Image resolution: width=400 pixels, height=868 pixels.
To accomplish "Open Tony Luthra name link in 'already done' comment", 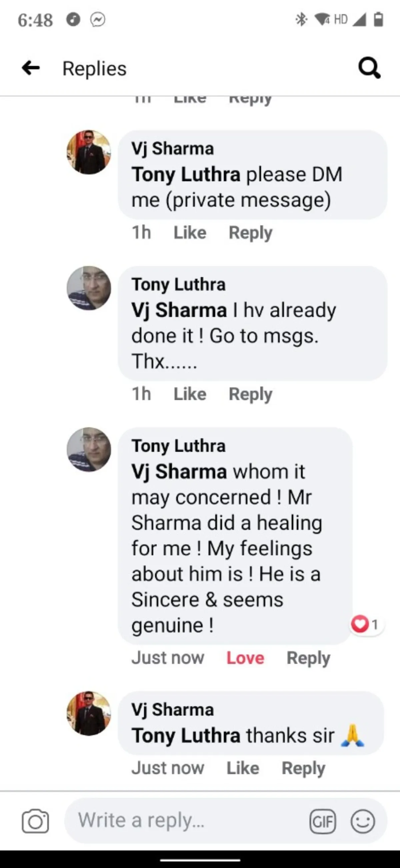I will [178, 284].
